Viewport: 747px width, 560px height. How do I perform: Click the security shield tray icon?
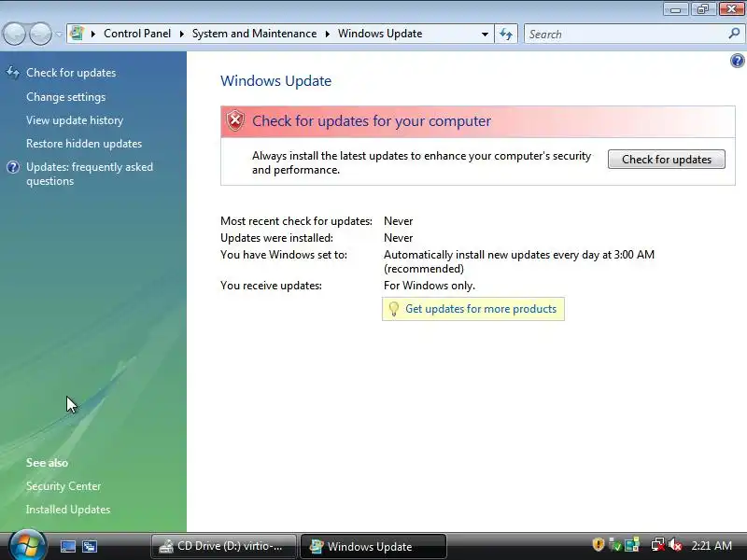click(x=598, y=544)
